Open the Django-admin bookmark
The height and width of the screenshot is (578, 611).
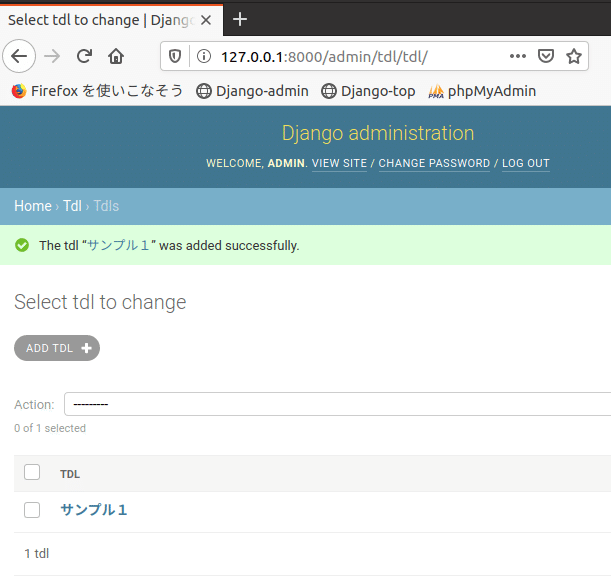click(252, 91)
